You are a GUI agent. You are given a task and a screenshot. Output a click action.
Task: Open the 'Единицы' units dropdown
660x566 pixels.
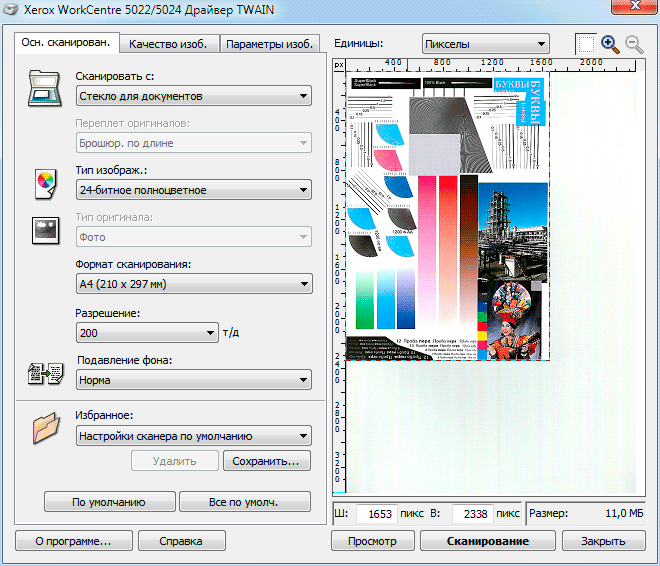point(484,44)
